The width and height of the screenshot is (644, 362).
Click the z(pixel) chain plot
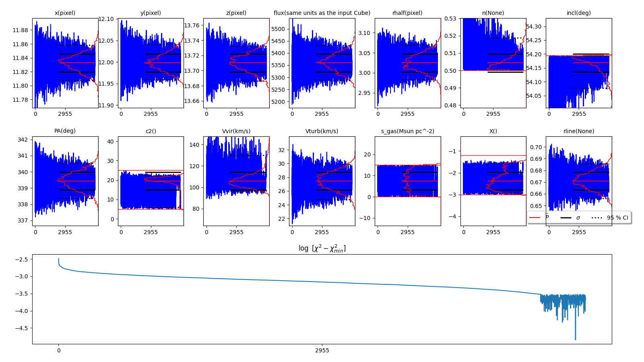[236, 63]
